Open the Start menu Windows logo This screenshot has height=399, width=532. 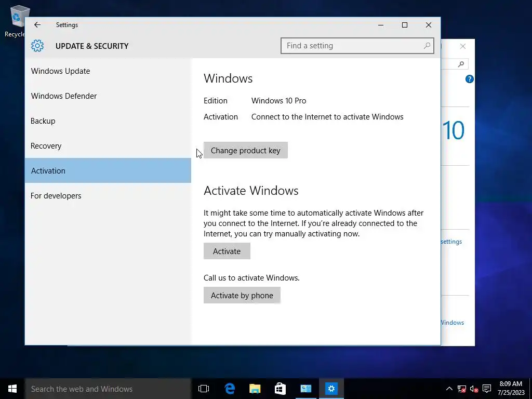[x=12, y=389]
